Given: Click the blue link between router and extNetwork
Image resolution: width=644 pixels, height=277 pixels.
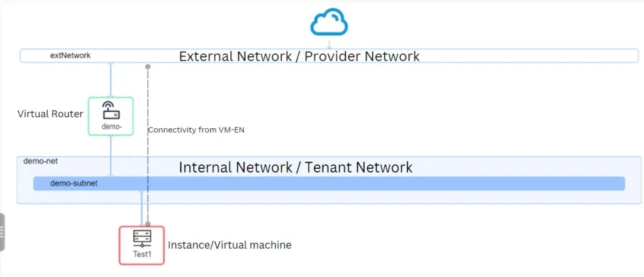Looking at the screenshot, I should coord(111,80).
